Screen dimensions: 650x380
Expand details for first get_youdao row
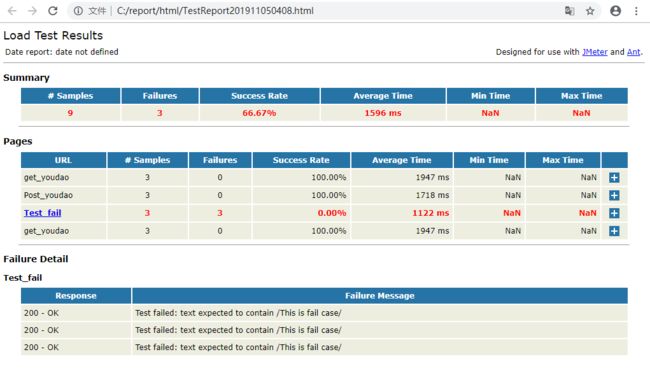pyautogui.click(x=614, y=177)
